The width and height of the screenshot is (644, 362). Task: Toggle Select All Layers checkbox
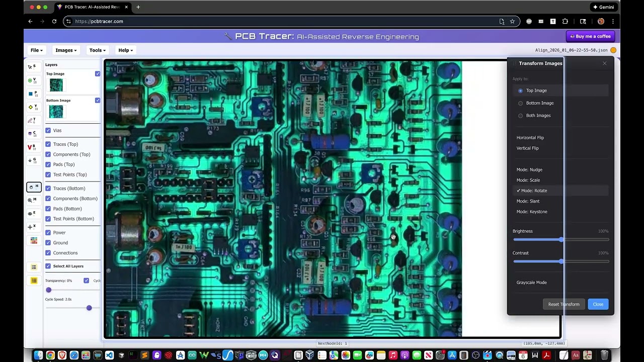[x=48, y=266]
